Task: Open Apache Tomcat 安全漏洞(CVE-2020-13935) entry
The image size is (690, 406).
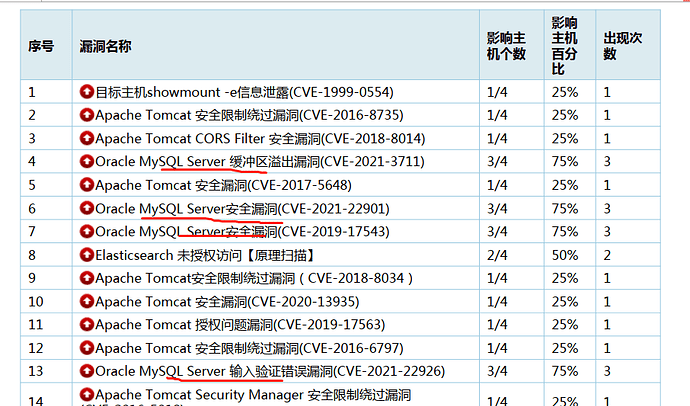Action: 227,302
